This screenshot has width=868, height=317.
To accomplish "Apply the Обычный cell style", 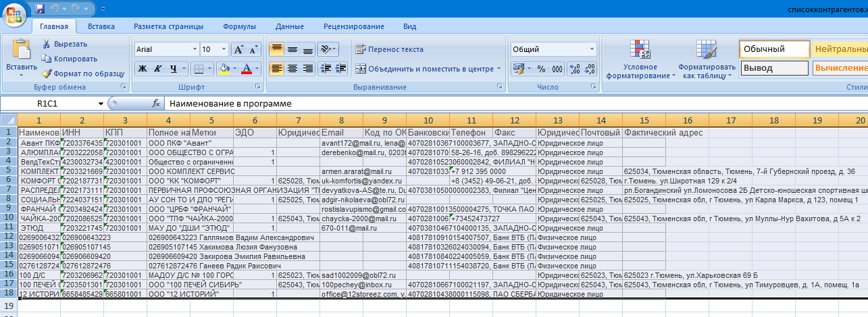I will 775,49.
